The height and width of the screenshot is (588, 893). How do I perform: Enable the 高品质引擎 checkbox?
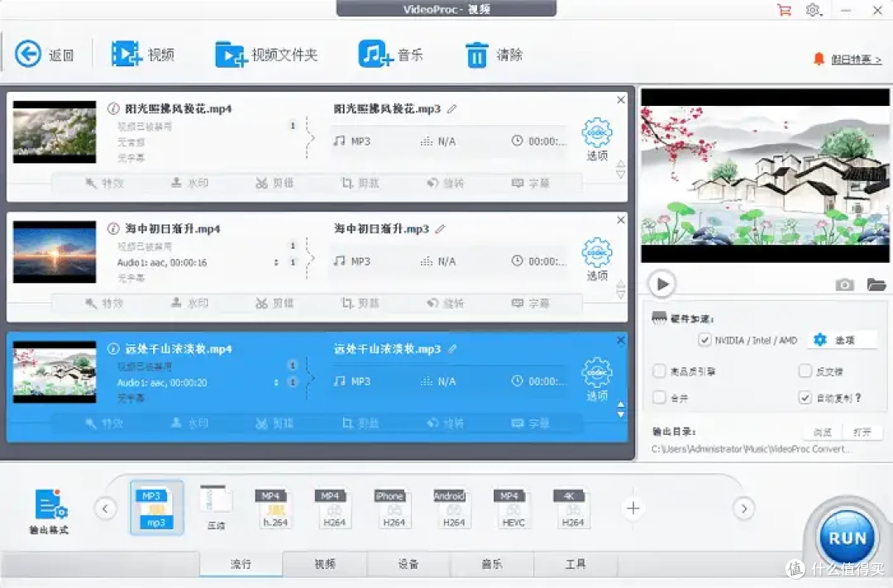click(x=659, y=371)
